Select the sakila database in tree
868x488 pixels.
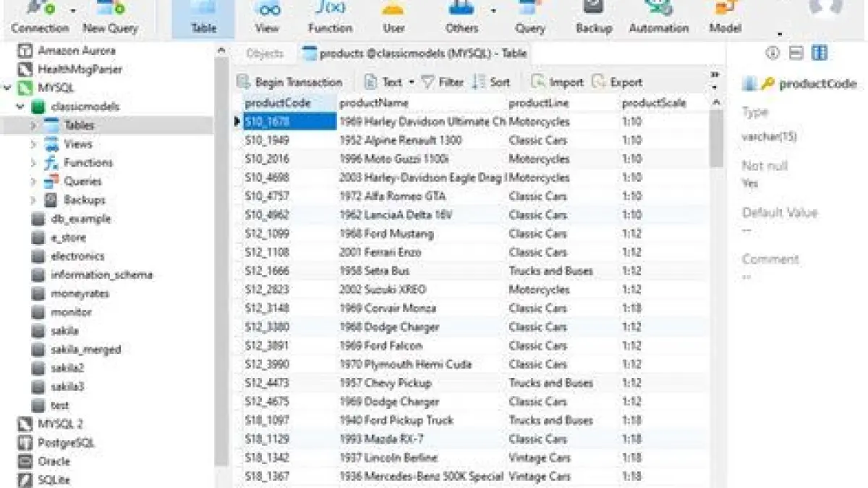click(64, 331)
